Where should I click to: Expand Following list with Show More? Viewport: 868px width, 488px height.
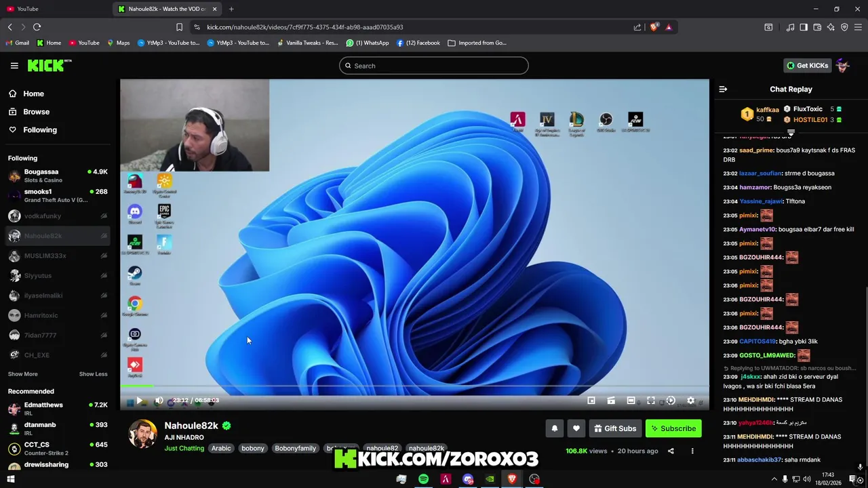click(22, 374)
